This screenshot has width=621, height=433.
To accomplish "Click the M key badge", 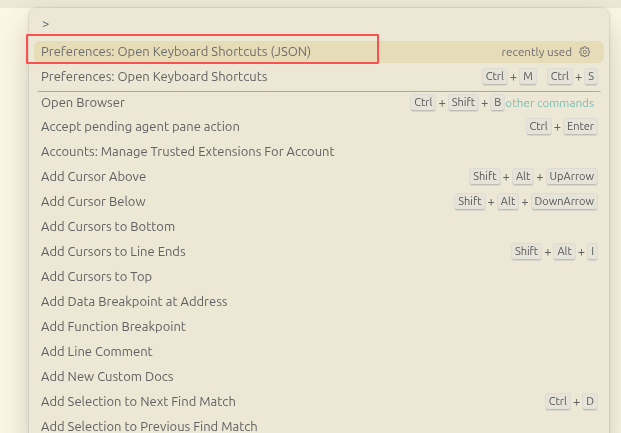I will pos(528,76).
